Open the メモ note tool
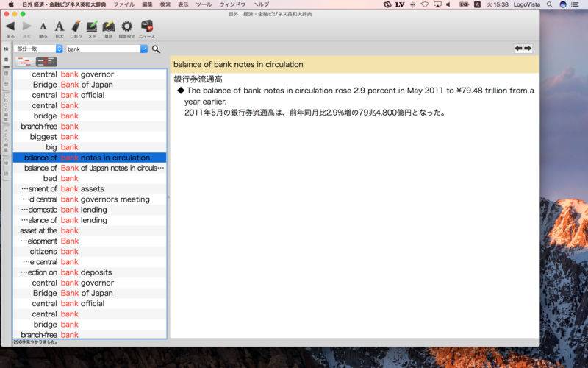Image resolution: width=588 pixels, height=368 pixels. (x=92, y=26)
